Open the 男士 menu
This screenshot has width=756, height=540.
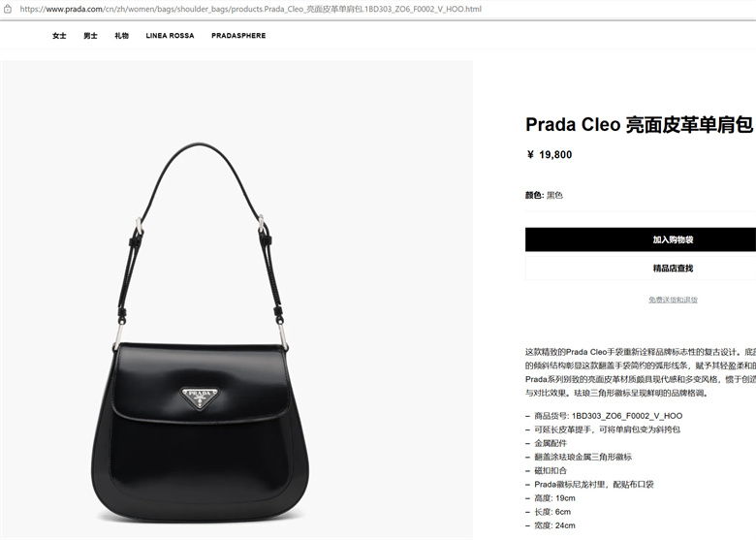(90, 36)
